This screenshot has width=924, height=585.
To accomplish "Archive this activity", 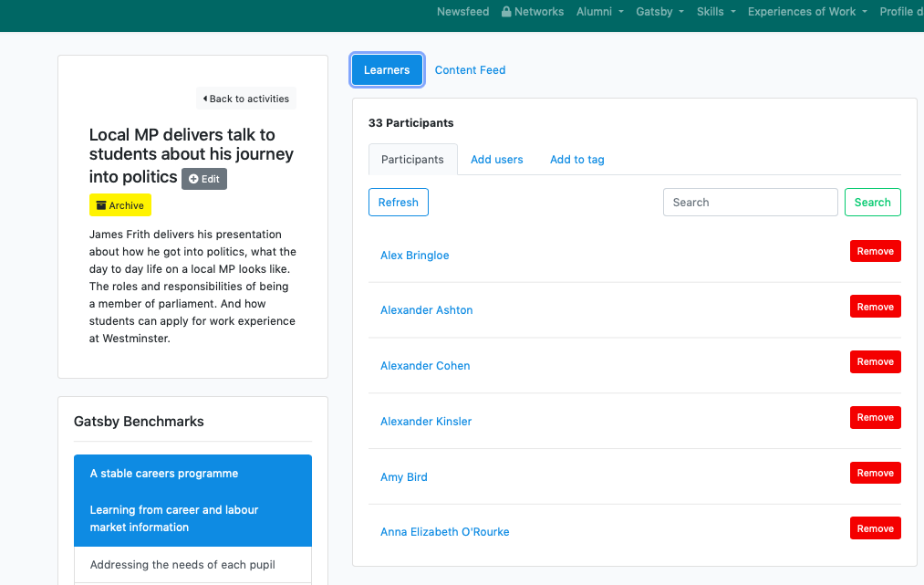I will pos(120,205).
